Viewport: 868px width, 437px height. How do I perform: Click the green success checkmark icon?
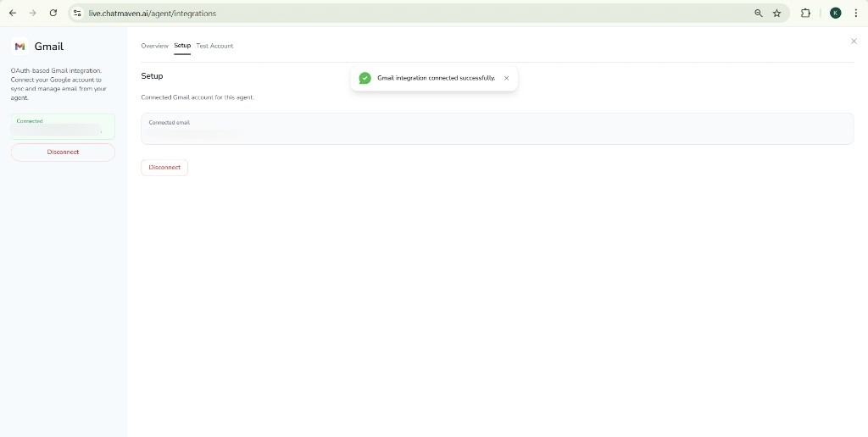[364, 78]
